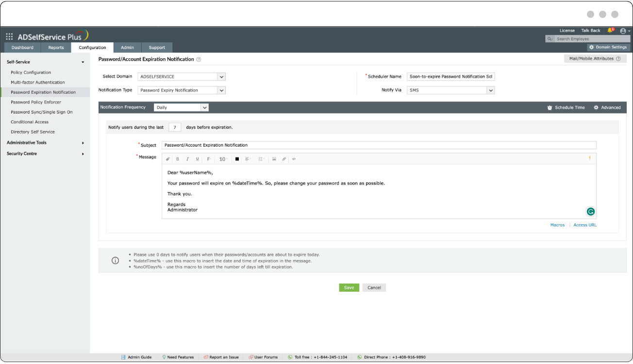Screen dimensions: 633x364
Task: Switch to the Reports tab
Action: [56, 48]
